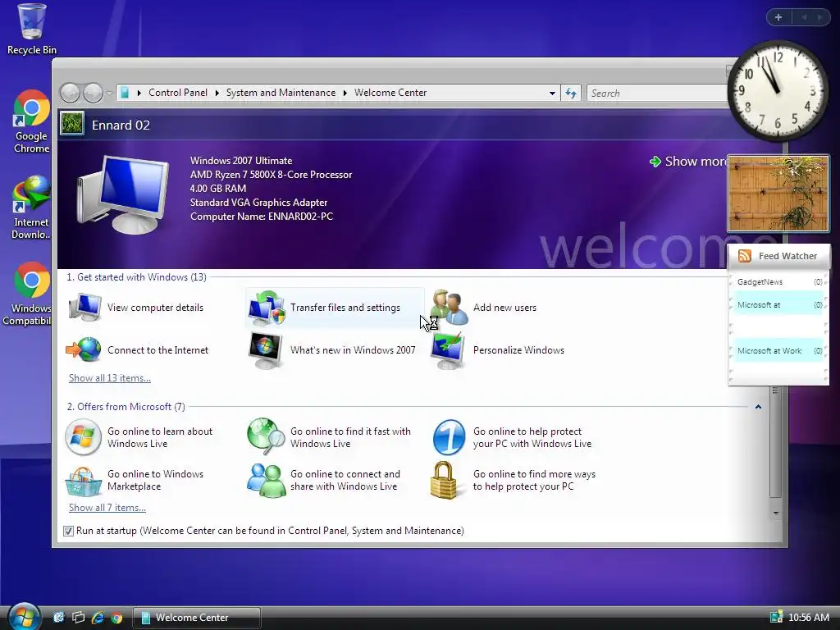Click the What's new in Windows 2007 icon
The image size is (840, 630).
(265, 349)
